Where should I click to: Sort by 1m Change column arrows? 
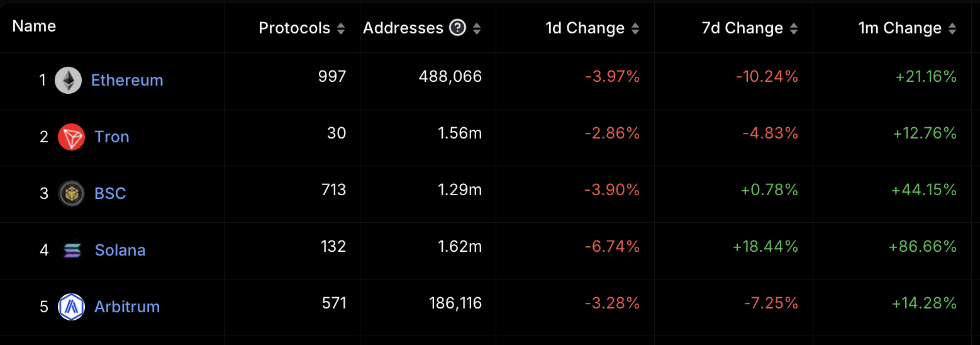coord(952,28)
